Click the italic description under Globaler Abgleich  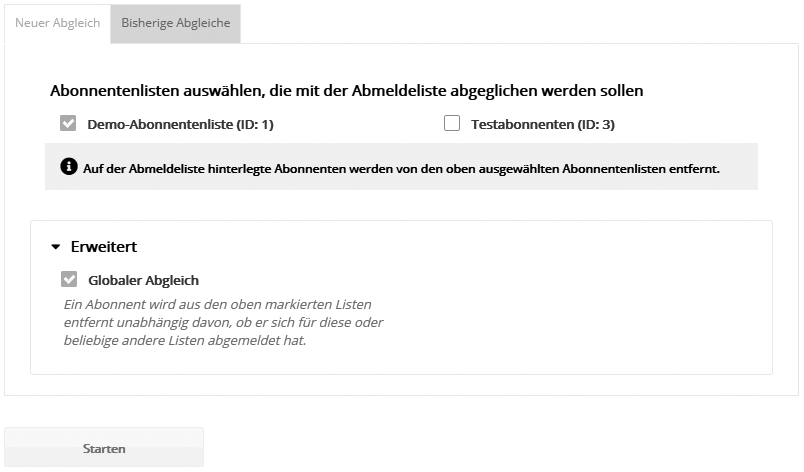click(220, 321)
